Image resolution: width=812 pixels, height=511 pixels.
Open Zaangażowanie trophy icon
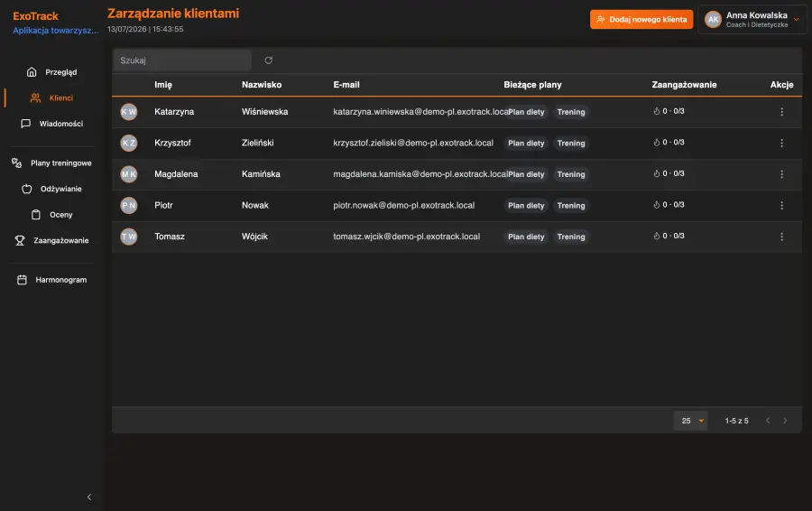[20, 240]
